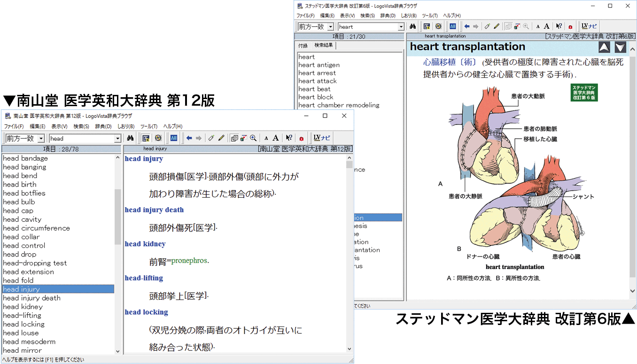Select 'head louse' in the word list
Screen dimensions: 637x364
click(x=21, y=333)
